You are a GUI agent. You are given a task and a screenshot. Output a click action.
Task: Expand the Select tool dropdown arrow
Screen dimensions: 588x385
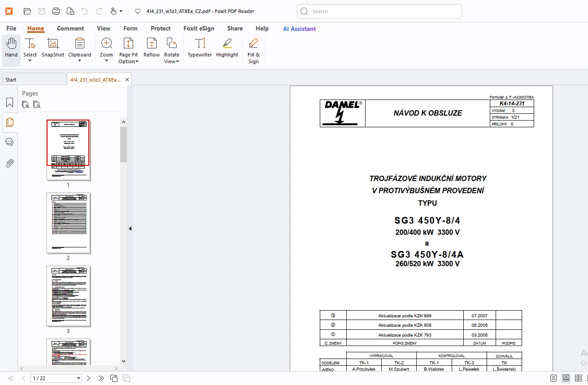click(30, 61)
